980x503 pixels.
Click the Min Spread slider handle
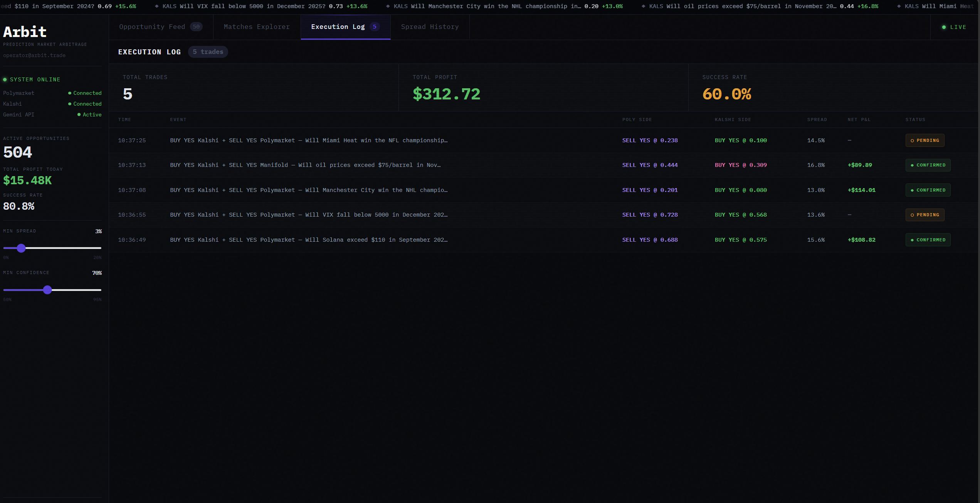click(x=21, y=248)
